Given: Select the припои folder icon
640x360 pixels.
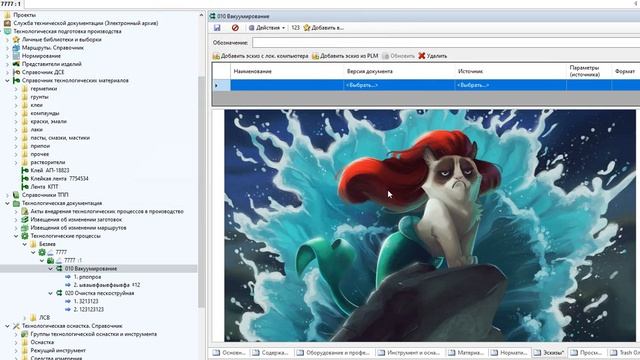Looking at the screenshot, I should pyautogui.click(x=24, y=146).
